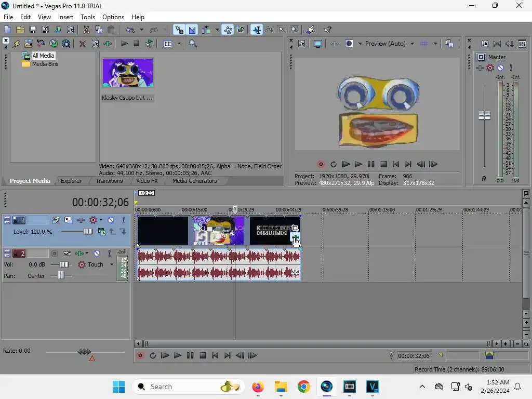Toggle Master bus mute in the mixer

click(x=500, y=68)
